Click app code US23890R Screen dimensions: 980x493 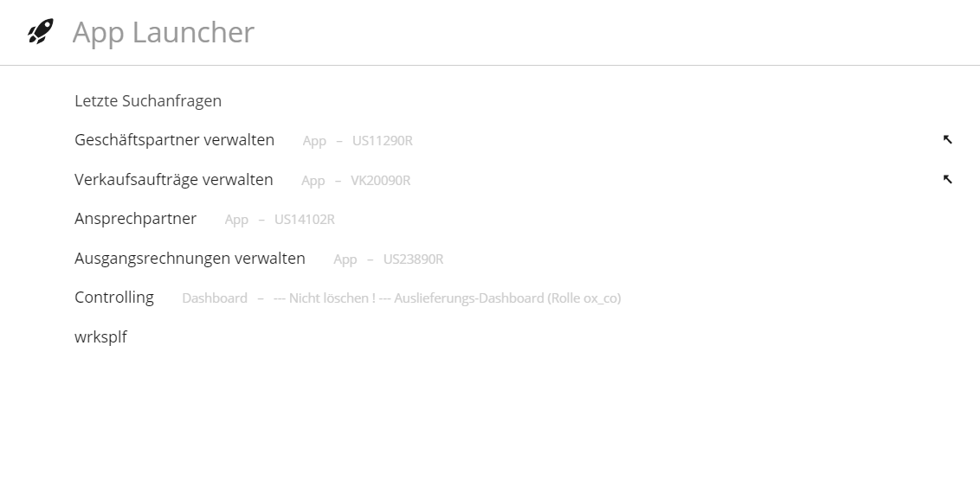[x=413, y=259]
